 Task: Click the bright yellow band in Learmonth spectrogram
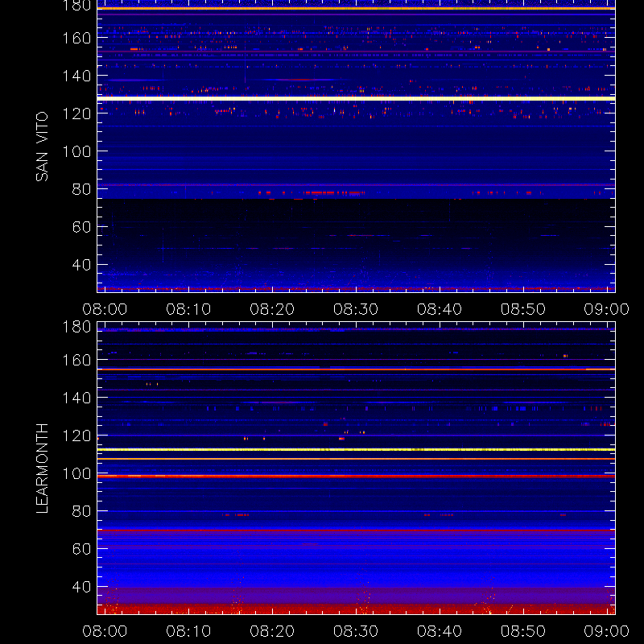pyautogui.click(x=356, y=450)
